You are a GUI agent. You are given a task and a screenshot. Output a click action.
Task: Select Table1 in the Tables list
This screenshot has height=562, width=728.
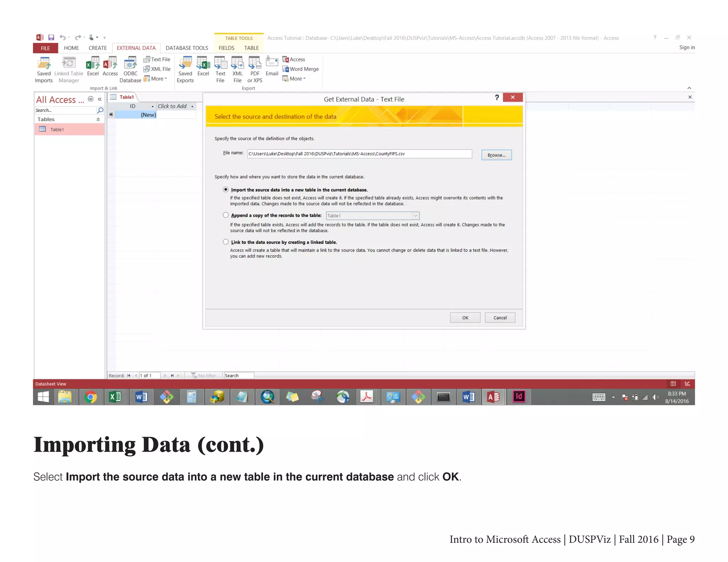point(70,129)
